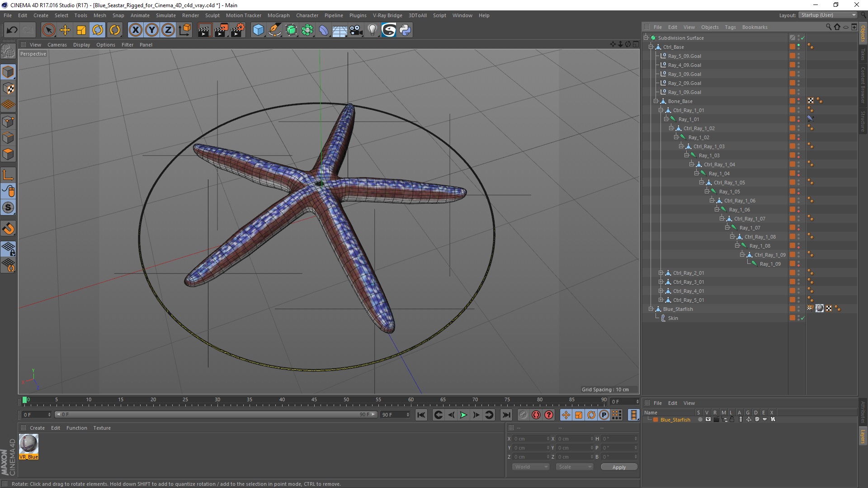
Task: Activate the Rotate tool
Action: tap(98, 30)
